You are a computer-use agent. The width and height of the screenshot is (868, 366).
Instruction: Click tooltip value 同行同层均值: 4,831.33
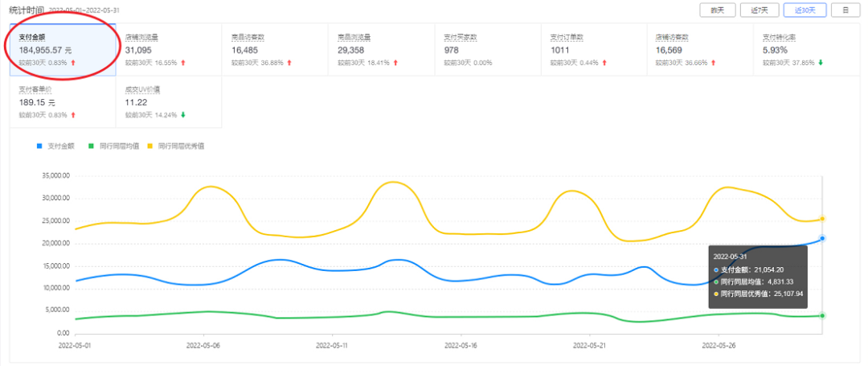pos(751,282)
